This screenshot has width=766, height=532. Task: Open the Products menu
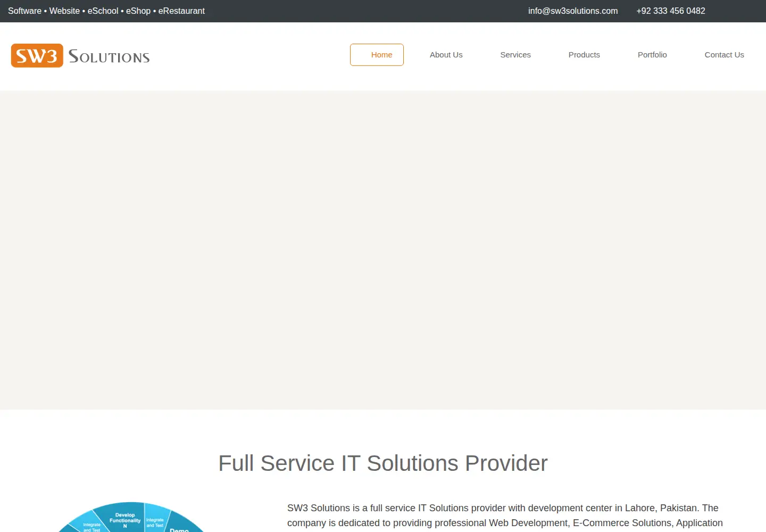(584, 55)
